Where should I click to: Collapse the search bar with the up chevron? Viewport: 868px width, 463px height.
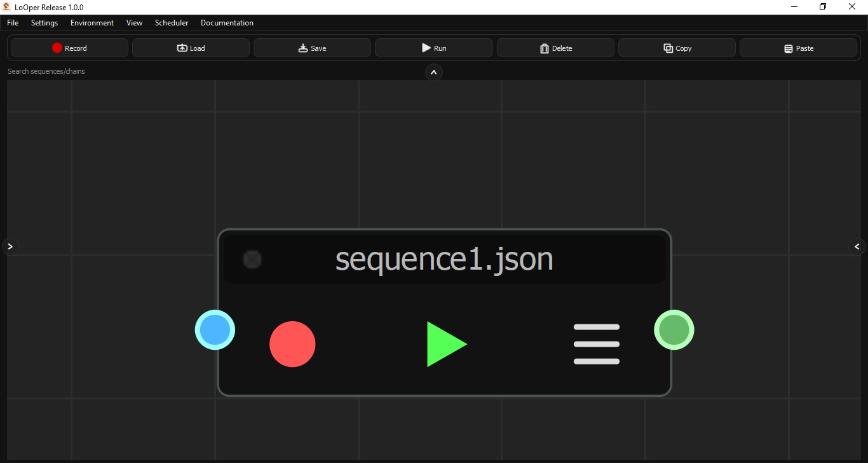click(x=434, y=73)
